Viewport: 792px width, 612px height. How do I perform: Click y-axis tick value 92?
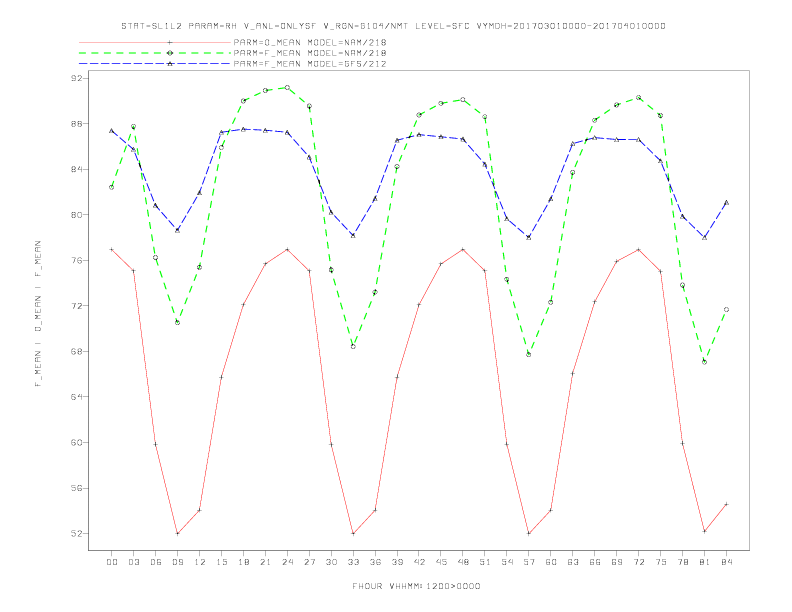tap(76, 78)
